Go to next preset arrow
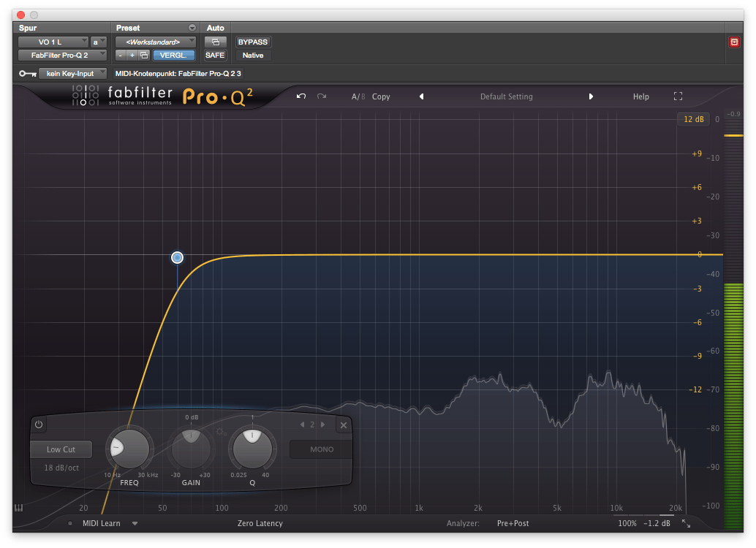 [x=591, y=96]
